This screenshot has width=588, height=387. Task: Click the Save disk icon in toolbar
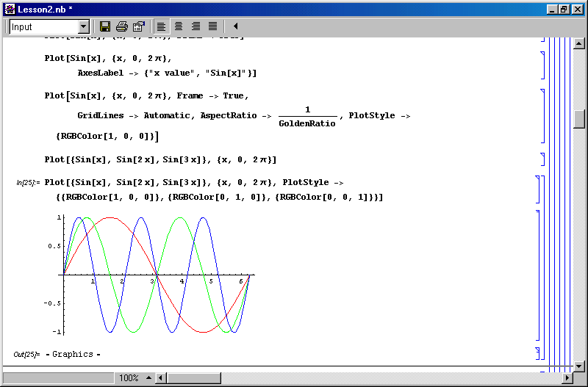click(105, 26)
